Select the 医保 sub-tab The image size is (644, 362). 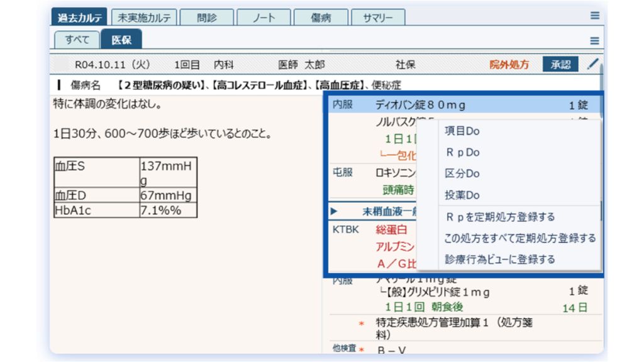[x=121, y=40]
